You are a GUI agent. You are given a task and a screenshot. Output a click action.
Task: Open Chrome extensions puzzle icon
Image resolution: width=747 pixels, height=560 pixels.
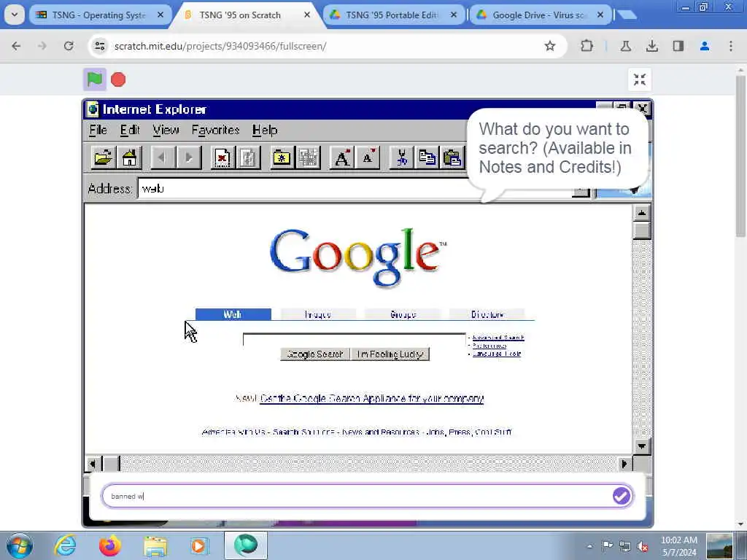tap(587, 46)
